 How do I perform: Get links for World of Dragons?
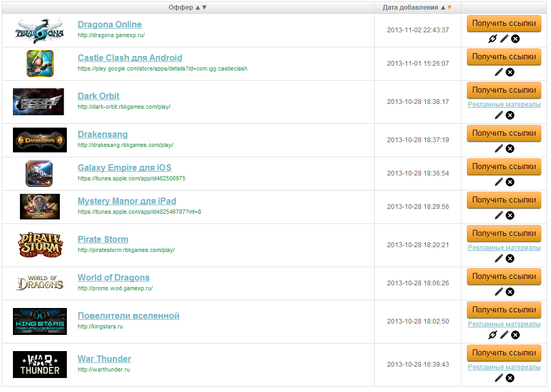coord(504,277)
